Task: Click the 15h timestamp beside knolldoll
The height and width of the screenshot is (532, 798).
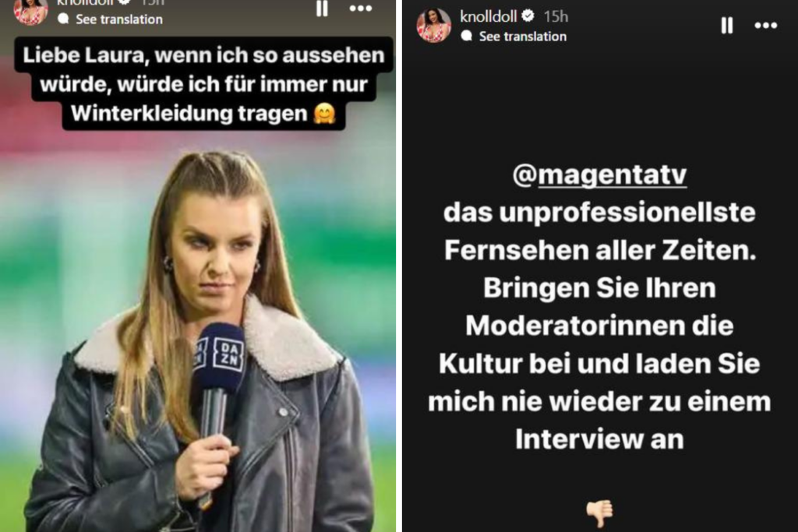Action: pyautogui.click(x=556, y=16)
